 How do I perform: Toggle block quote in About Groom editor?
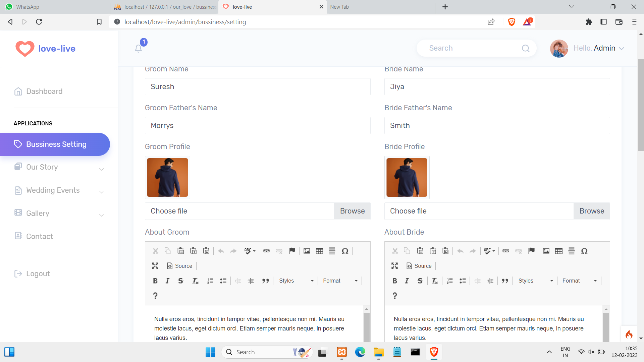point(266,281)
